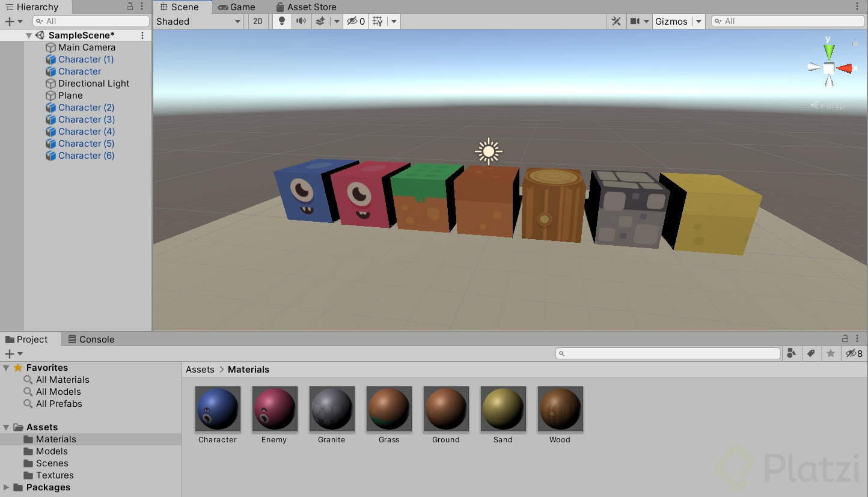This screenshot has height=497, width=868.
Task: Open the Console tab
Action: (91, 339)
